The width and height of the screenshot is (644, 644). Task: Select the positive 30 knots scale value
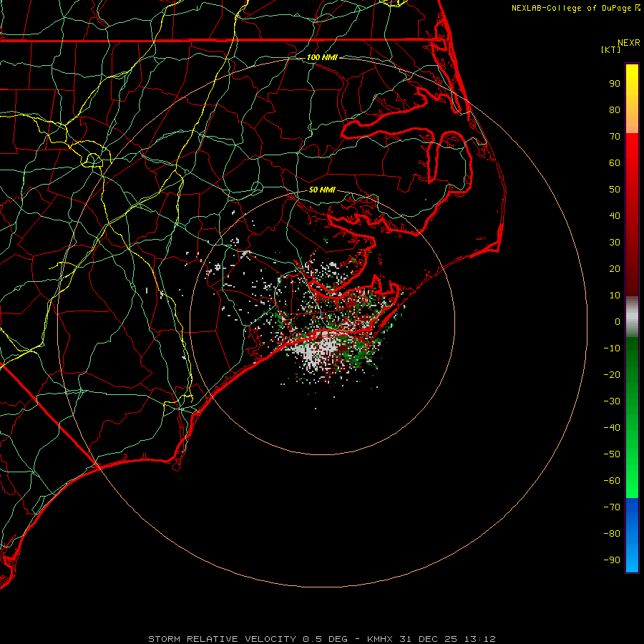(615, 243)
